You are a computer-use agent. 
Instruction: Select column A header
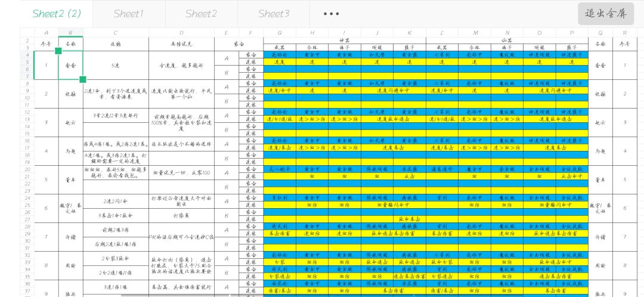point(46,33)
